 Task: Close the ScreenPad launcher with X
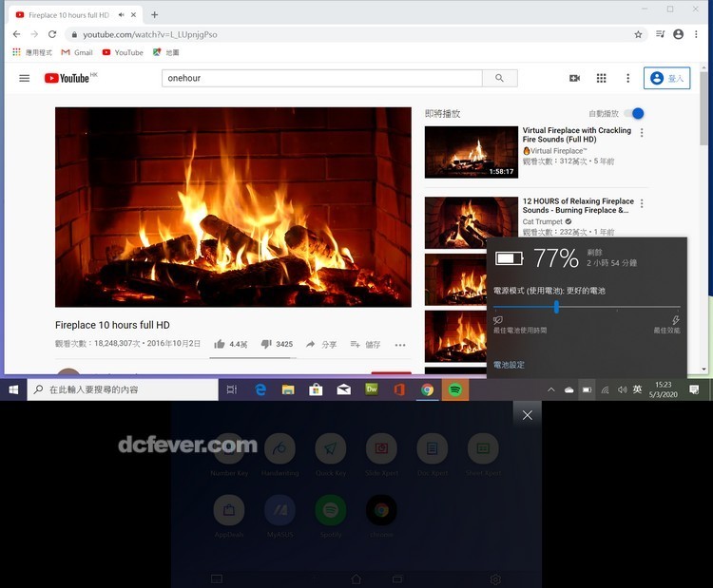(x=527, y=415)
